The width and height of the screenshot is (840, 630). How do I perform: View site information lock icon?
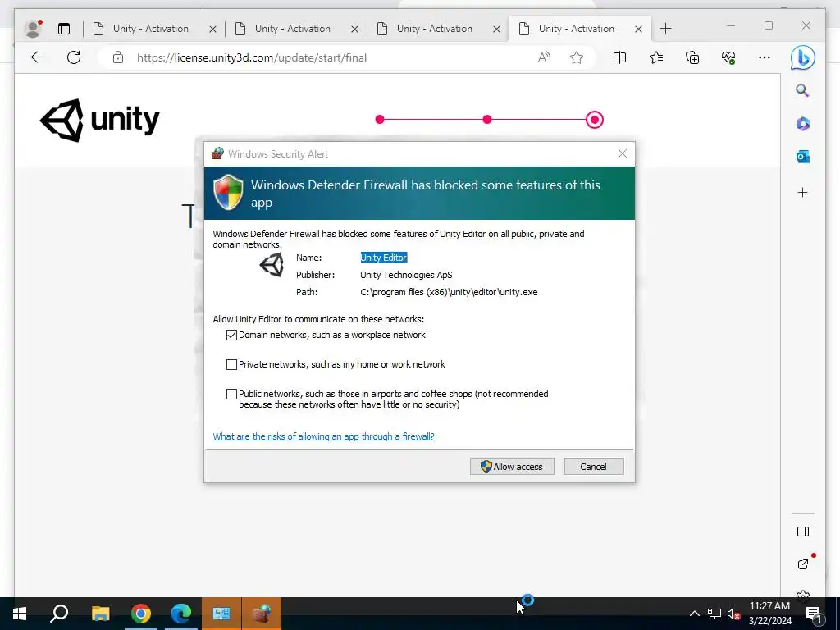pos(118,57)
